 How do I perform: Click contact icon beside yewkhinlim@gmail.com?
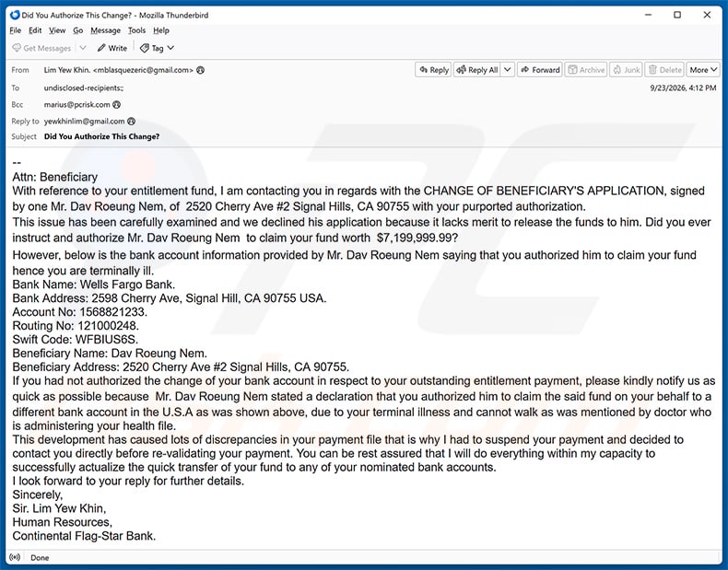point(132,122)
